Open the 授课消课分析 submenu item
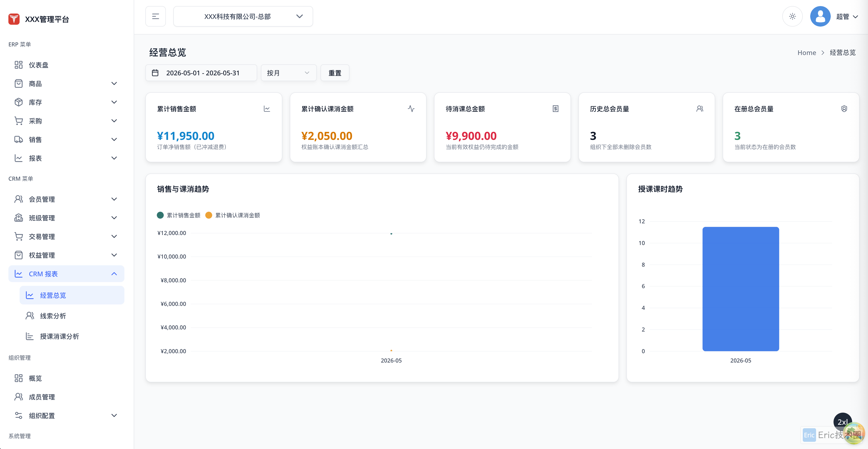This screenshot has height=449, width=868. click(72, 336)
